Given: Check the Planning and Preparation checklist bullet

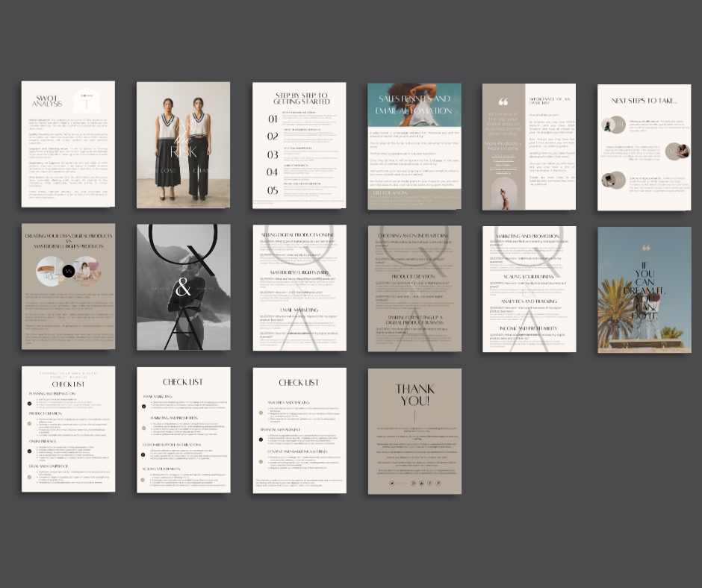Looking at the screenshot, I should [x=28, y=403].
